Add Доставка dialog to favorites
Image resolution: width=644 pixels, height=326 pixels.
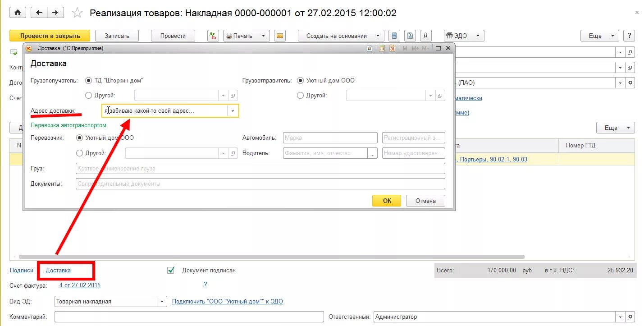(370, 48)
